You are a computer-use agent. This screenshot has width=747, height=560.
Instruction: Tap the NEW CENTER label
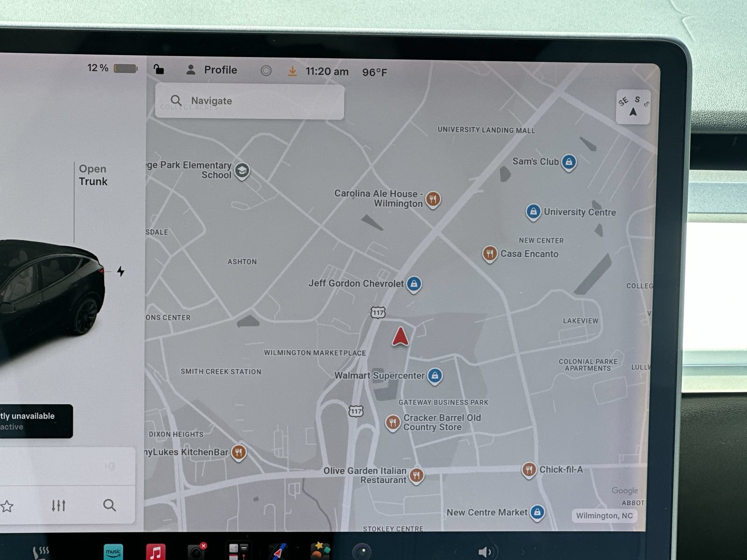coord(541,240)
